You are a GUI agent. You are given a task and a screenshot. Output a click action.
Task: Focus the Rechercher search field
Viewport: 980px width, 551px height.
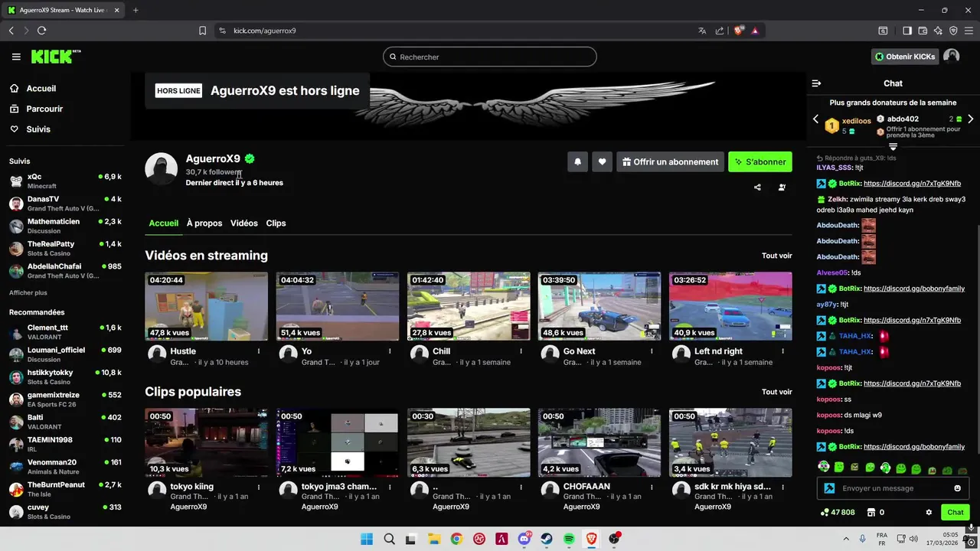[x=489, y=57]
